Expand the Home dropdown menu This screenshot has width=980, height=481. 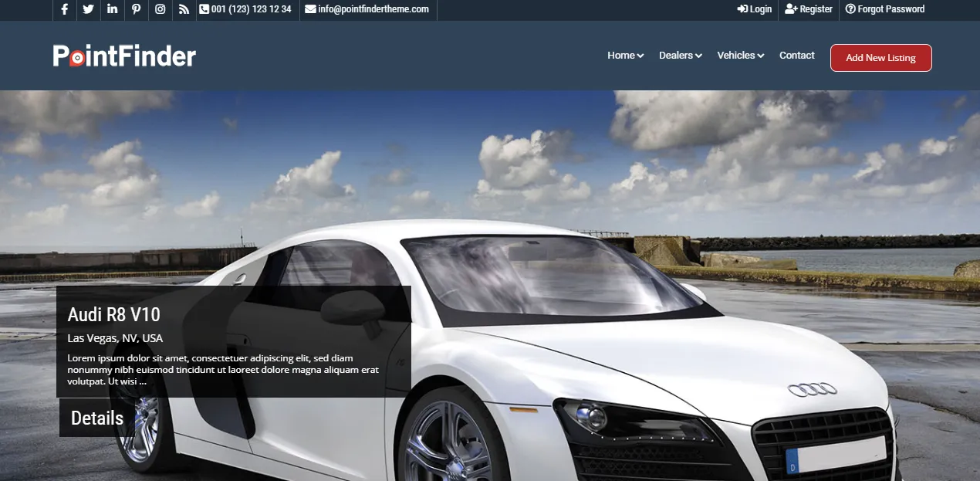(x=625, y=56)
